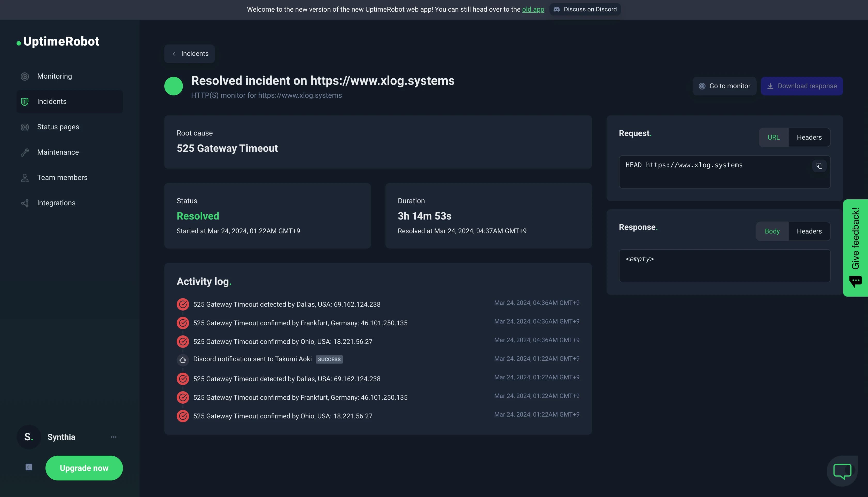
Task: Click Discord notification sent to Takumi Aoki
Action: (252, 359)
